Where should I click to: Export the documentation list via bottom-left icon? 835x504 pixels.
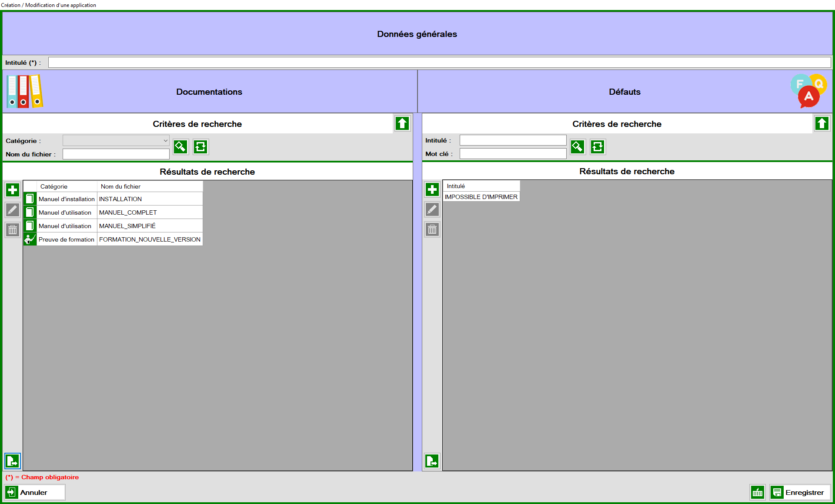[x=12, y=461]
